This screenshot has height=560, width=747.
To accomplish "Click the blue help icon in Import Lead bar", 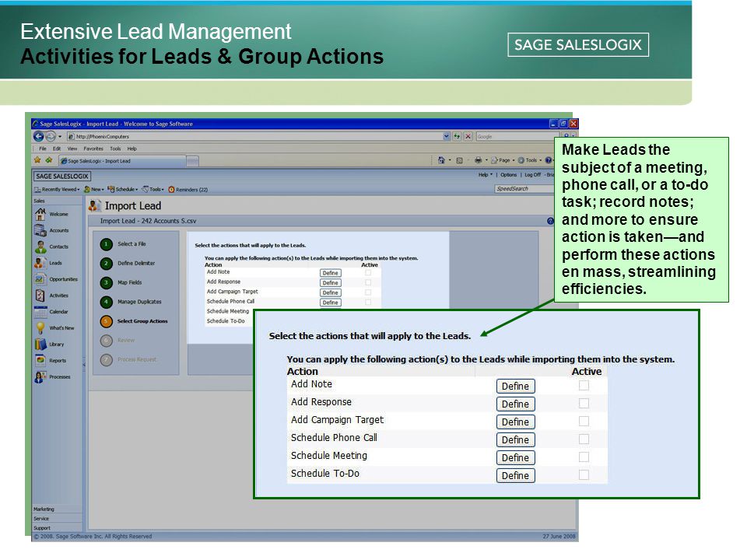I will 550,221.
